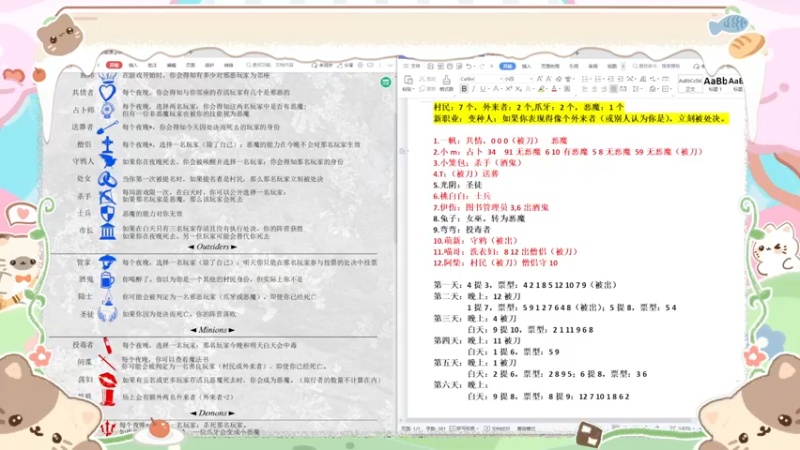Apply yellow text highlight color

tap(541, 89)
